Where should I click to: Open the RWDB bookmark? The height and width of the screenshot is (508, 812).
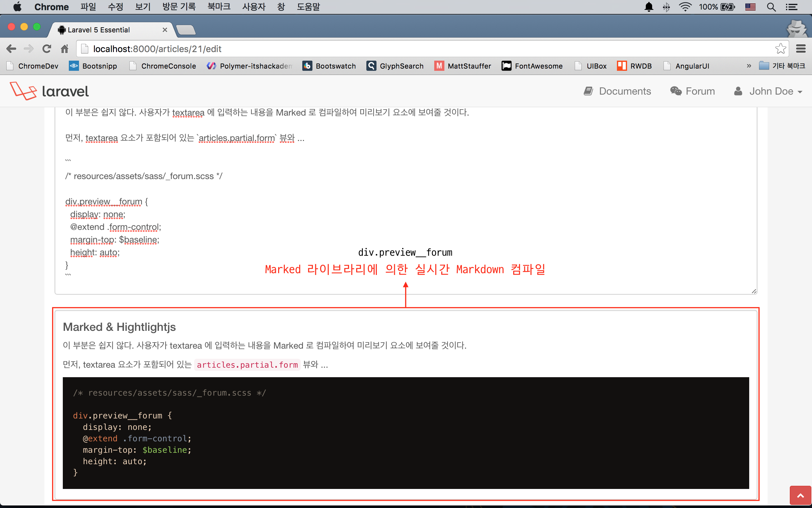tap(634, 66)
